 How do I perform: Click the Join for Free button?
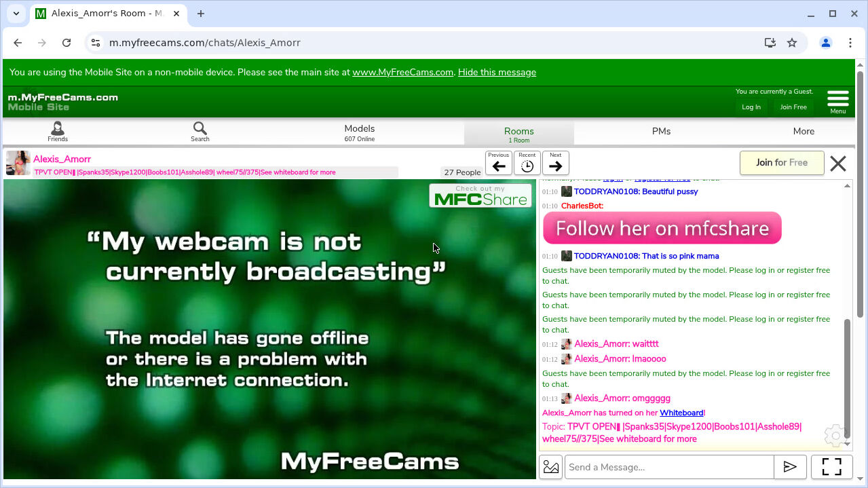point(782,163)
